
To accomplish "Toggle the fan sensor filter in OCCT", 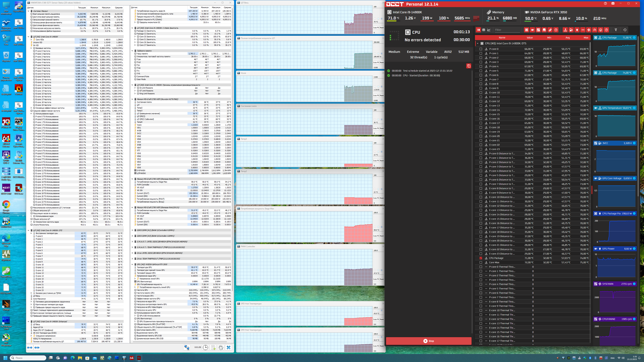I will click(x=589, y=30).
